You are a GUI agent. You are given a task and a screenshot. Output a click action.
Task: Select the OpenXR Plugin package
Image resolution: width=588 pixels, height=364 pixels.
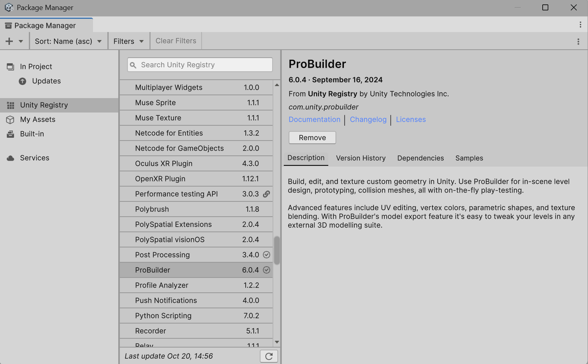(x=196, y=179)
